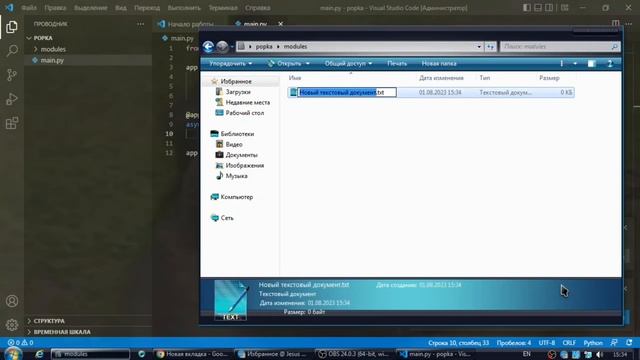640x360 pixels.
Task: Close the main.py editor tab
Action: 280,24
